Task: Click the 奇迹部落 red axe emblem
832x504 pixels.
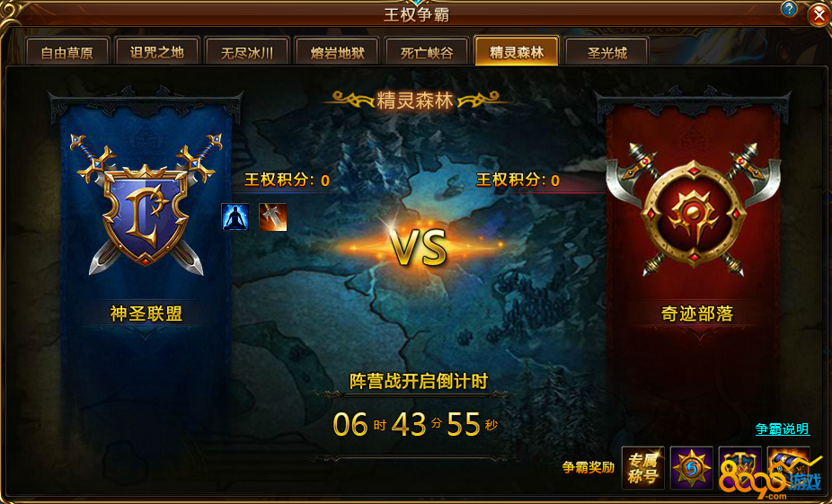Action: (x=694, y=209)
